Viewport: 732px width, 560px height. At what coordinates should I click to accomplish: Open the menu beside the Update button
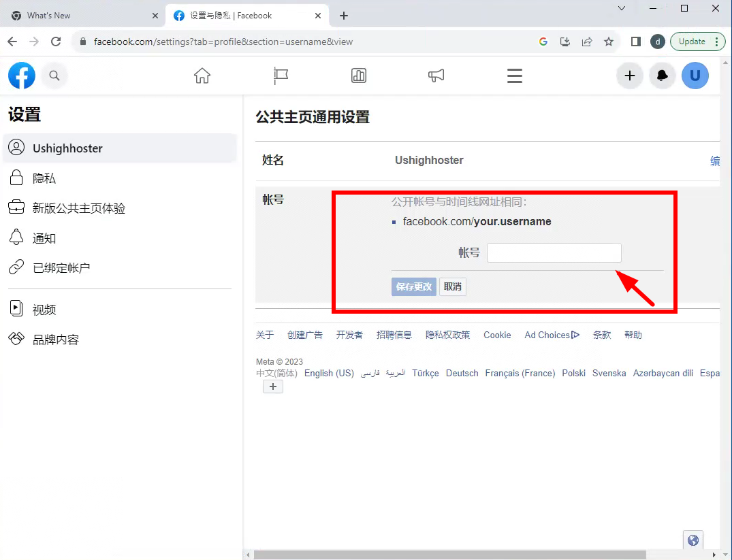click(717, 42)
